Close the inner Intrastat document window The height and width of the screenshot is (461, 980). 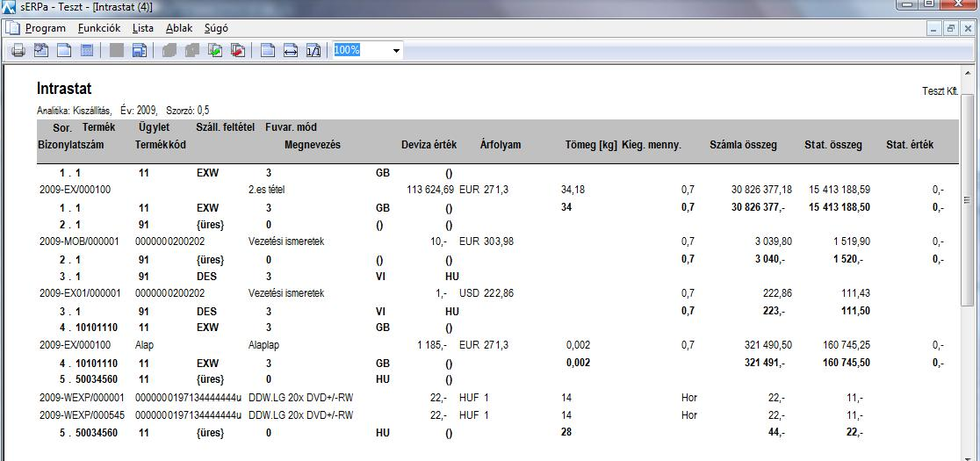[x=967, y=29]
